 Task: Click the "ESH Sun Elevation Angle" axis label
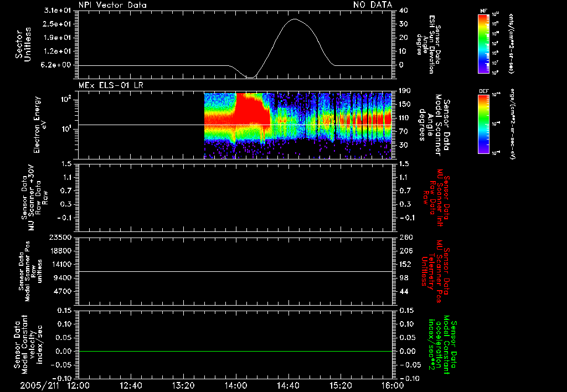[429, 44]
